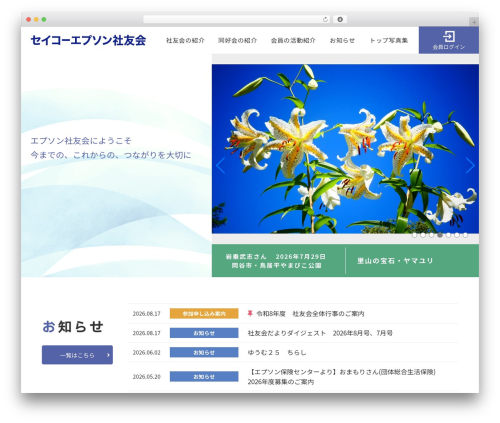Click お知らせ tag in 2026.05.20 row
The height and width of the screenshot is (423, 500).
(x=204, y=377)
